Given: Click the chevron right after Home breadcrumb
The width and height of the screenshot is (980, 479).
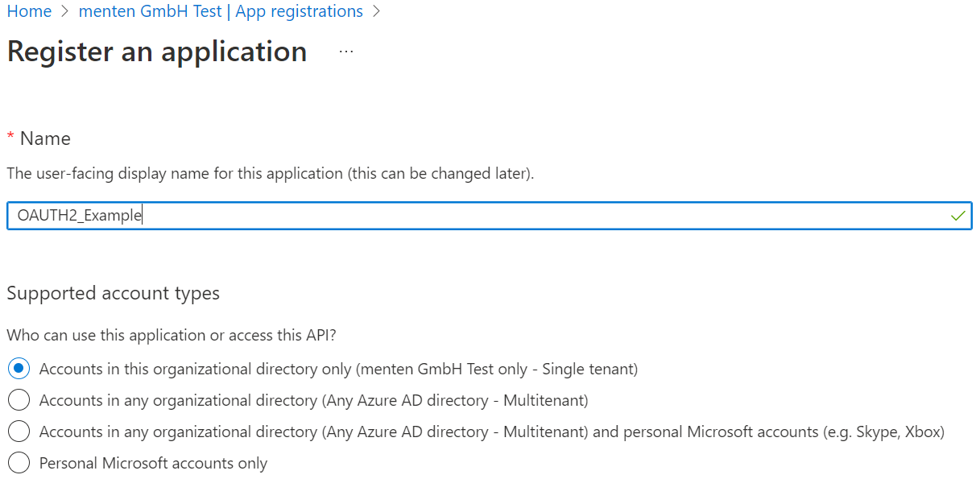Looking at the screenshot, I should tap(65, 12).
